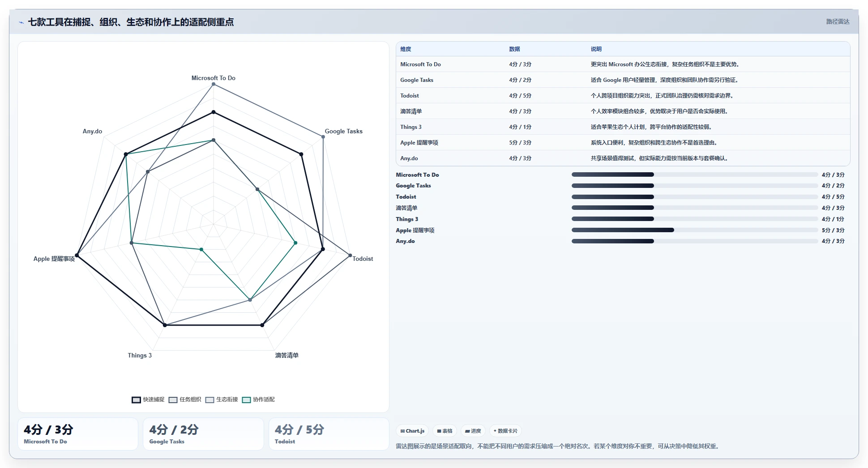The image size is (868, 468).
Task: Click the outermost data point on the Todoist axis
Action: [x=350, y=255]
